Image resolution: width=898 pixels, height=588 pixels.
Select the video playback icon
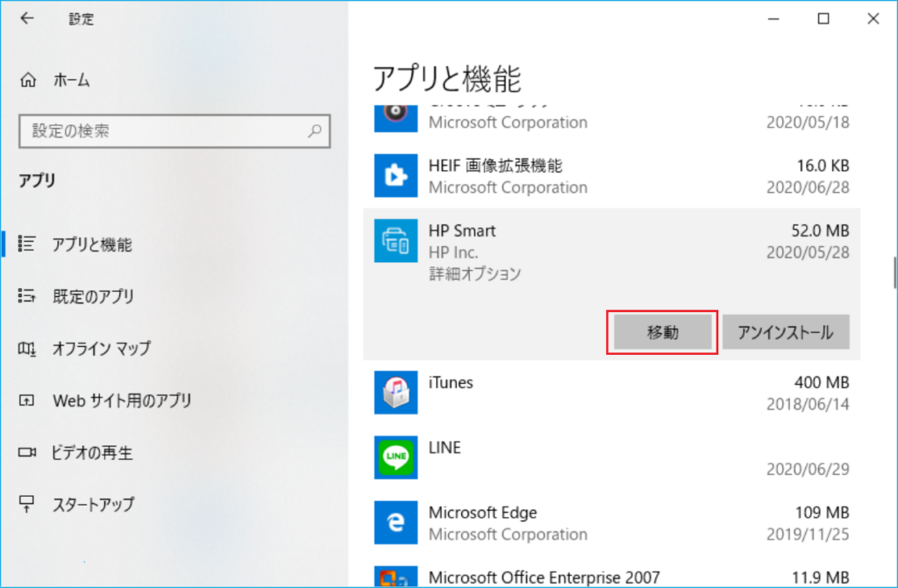27,452
